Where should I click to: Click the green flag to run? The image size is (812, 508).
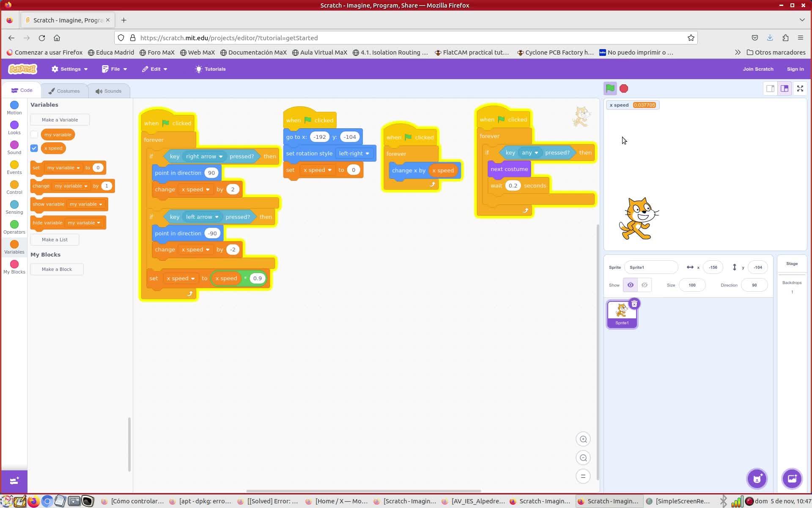click(x=610, y=88)
